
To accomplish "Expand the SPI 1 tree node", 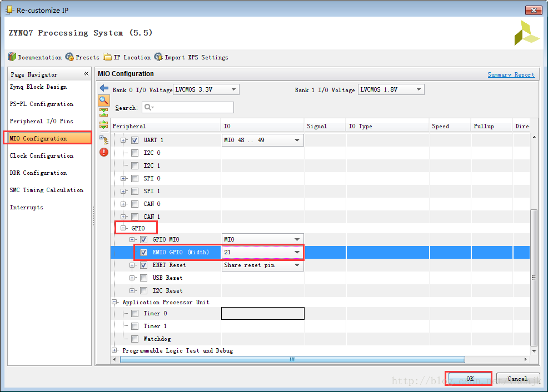I will pos(123,192).
